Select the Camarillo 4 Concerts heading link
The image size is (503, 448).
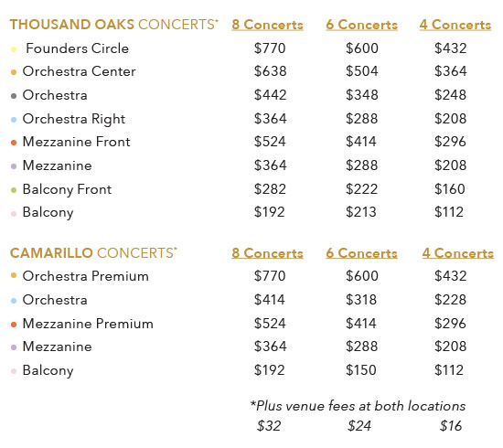[x=458, y=253]
